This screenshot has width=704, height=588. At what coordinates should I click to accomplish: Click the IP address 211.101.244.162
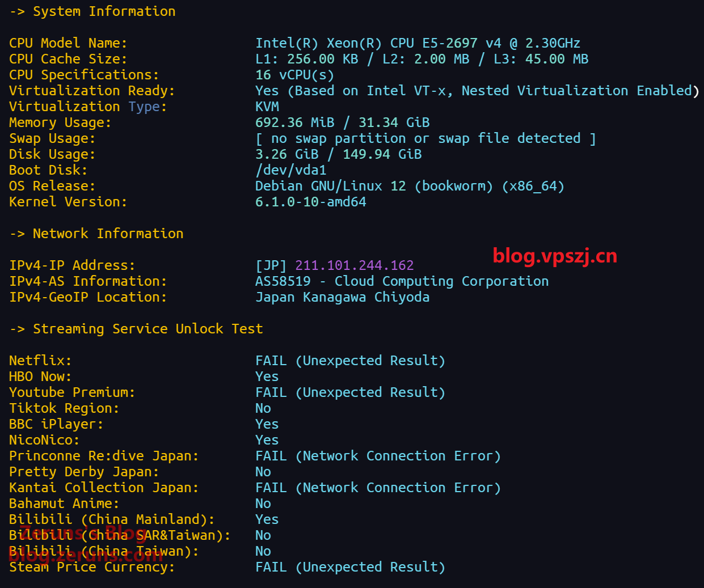coord(354,265)
